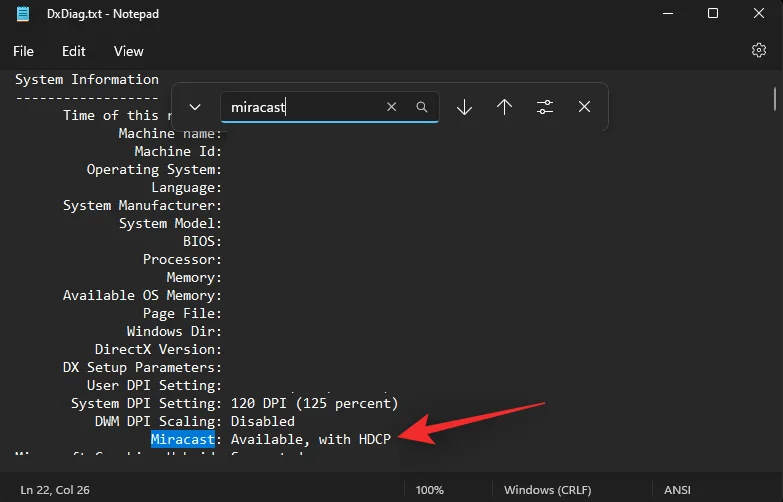Open find options sliders icon

coord(545,107)
